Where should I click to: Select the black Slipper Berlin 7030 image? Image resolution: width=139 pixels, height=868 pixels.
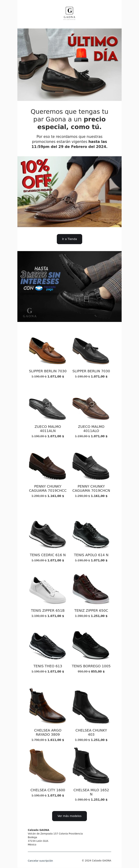click(x=91, y=351)
